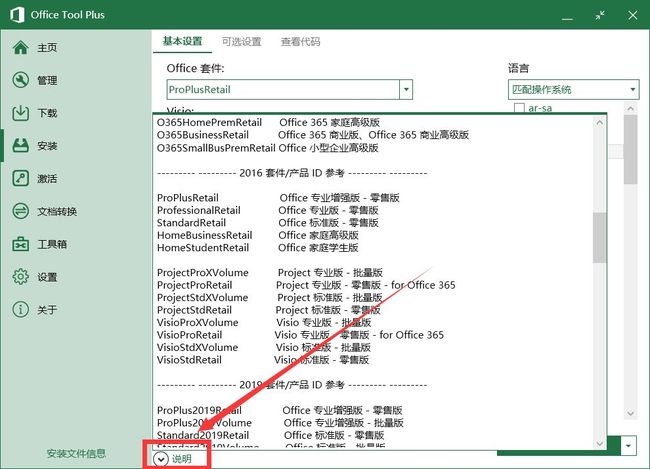
Task: Click the language list scrollbar thumb
Action: click(631, 149)
